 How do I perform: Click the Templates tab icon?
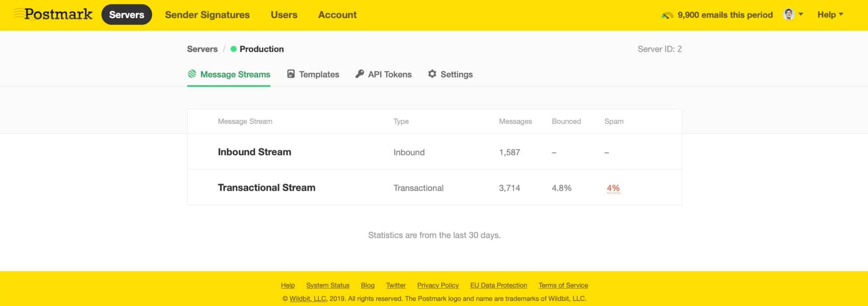[x=291, y=74]
